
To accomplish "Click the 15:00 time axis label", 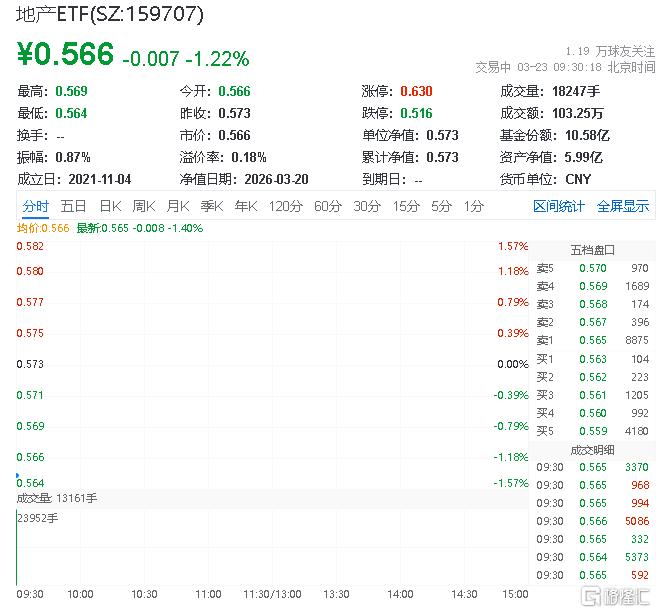I will [x=515, y=595].
